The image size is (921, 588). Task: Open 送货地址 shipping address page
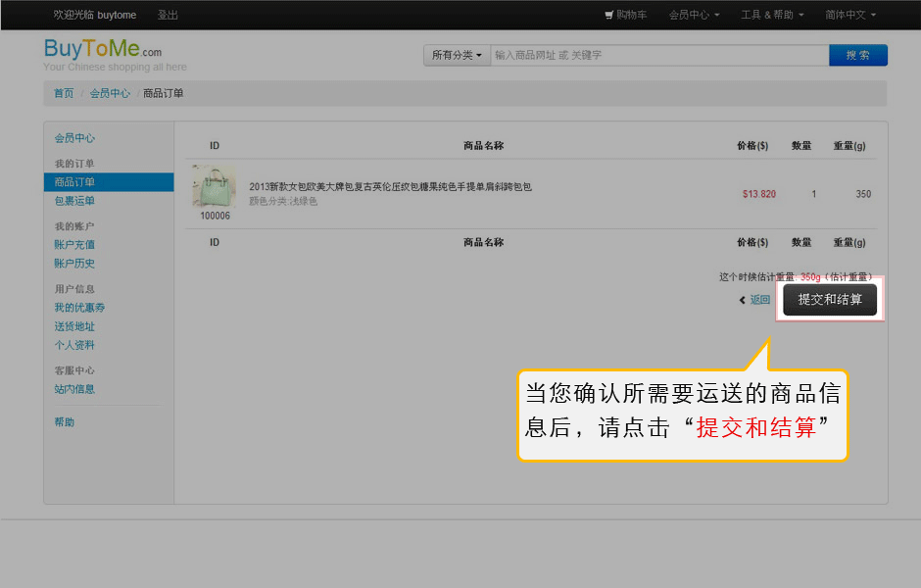click(x=75, y=326)
